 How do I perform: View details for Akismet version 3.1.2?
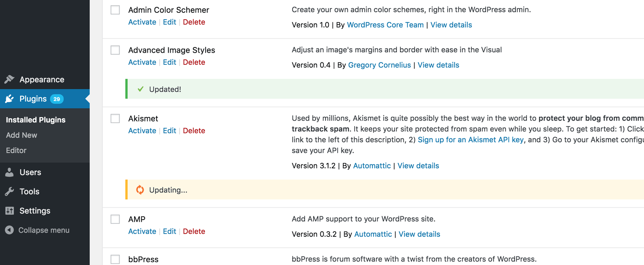[x=418, y=166]
